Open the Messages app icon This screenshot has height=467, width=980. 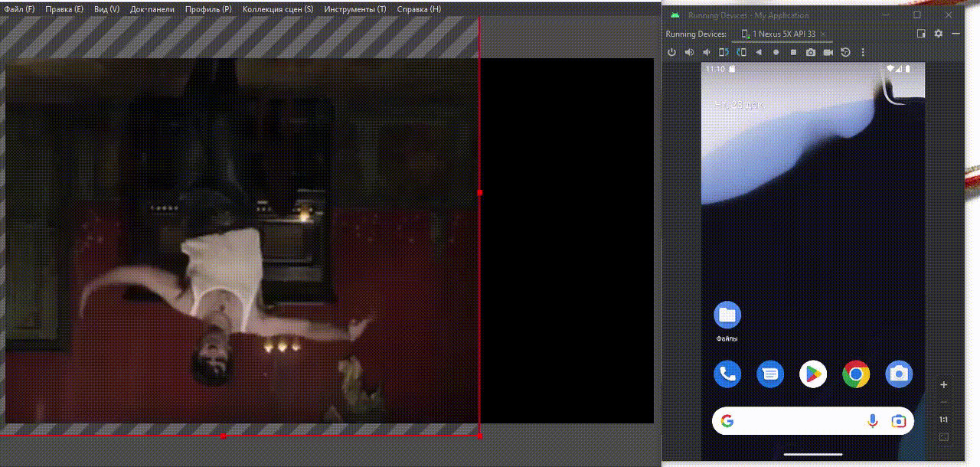click(x=770, y=374)
